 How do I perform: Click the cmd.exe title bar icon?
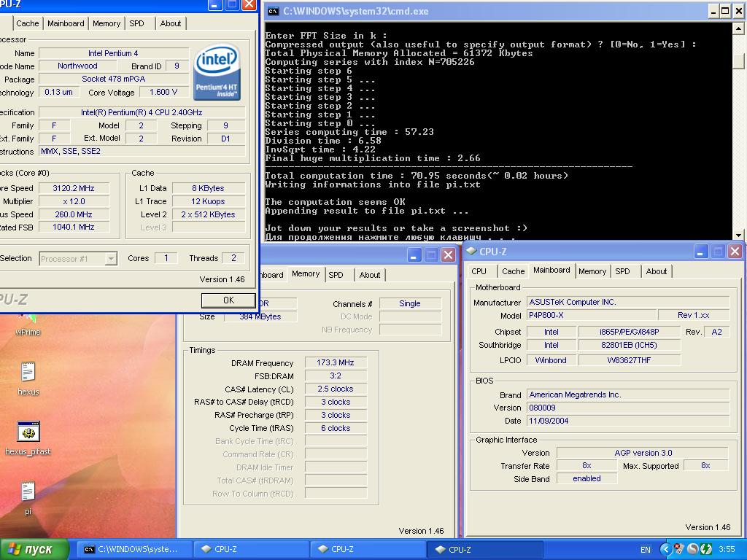point(273,11)
